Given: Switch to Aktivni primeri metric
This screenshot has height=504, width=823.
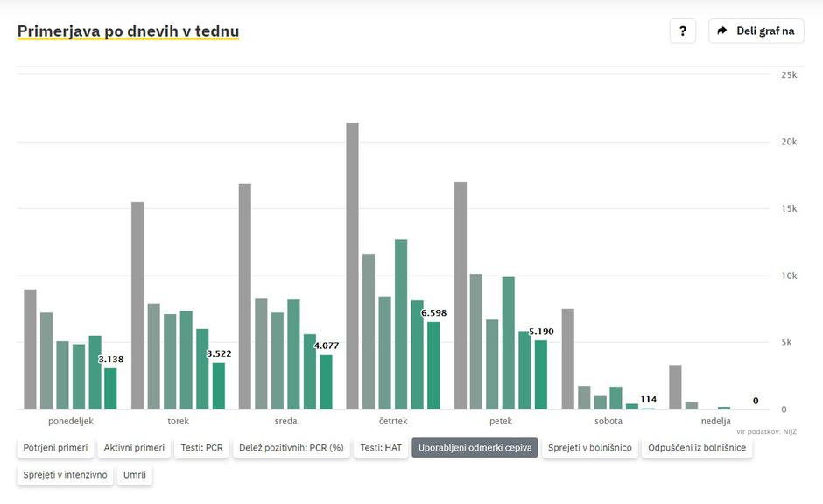Looking at the screenshot, I should 134,448.
